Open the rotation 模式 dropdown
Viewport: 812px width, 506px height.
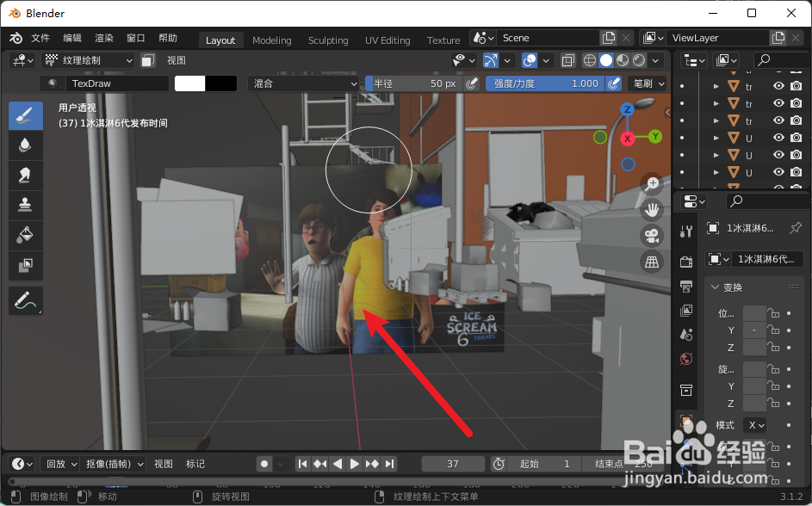pyautogui.click(x=755, y=425)
